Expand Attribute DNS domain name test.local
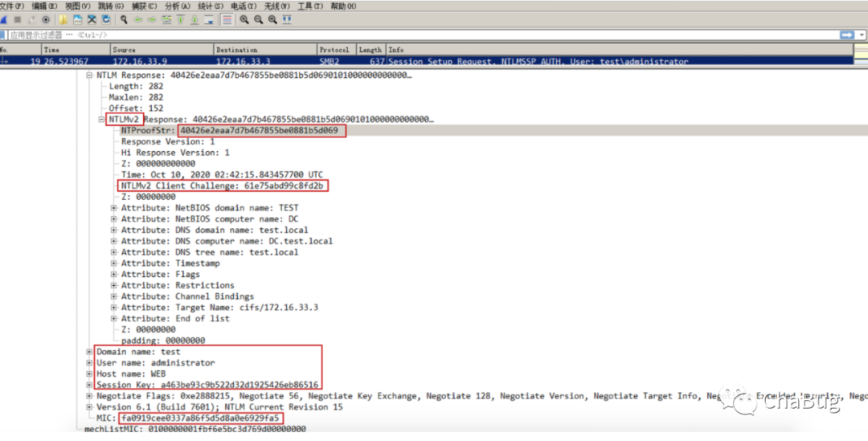 click(113, 231)
